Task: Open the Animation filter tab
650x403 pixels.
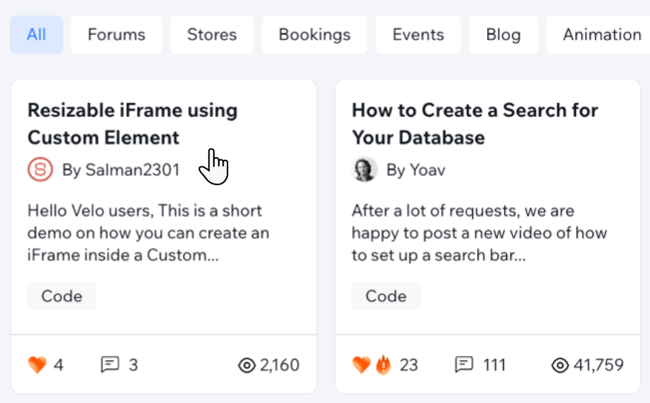Action: pos(600,35)
